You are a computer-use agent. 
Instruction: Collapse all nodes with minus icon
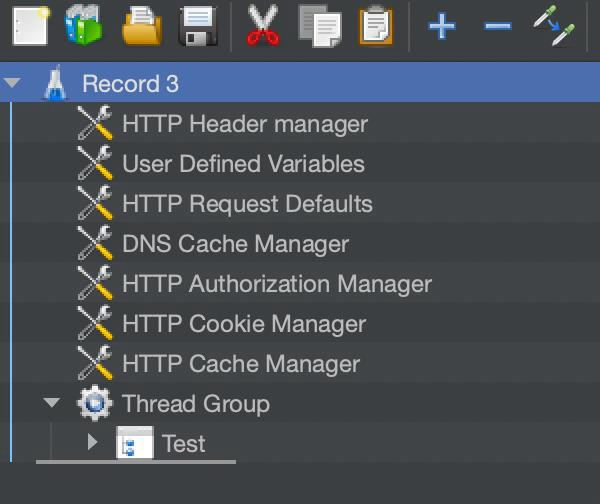(497, 26)
